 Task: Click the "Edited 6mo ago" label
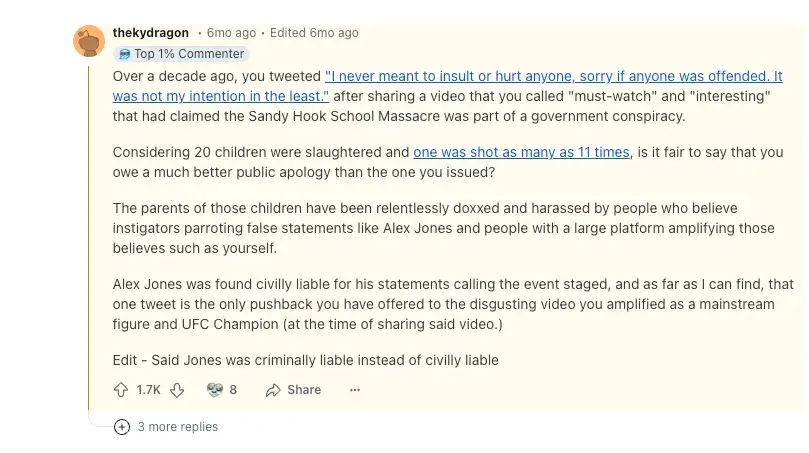click(314, 33)
